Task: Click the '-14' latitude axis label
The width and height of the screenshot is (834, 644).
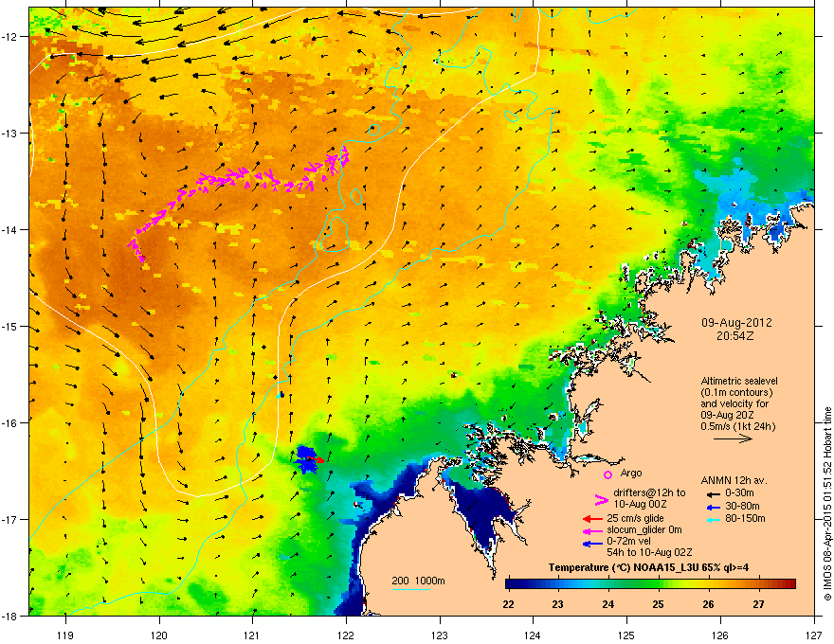Action: point(10,229)
